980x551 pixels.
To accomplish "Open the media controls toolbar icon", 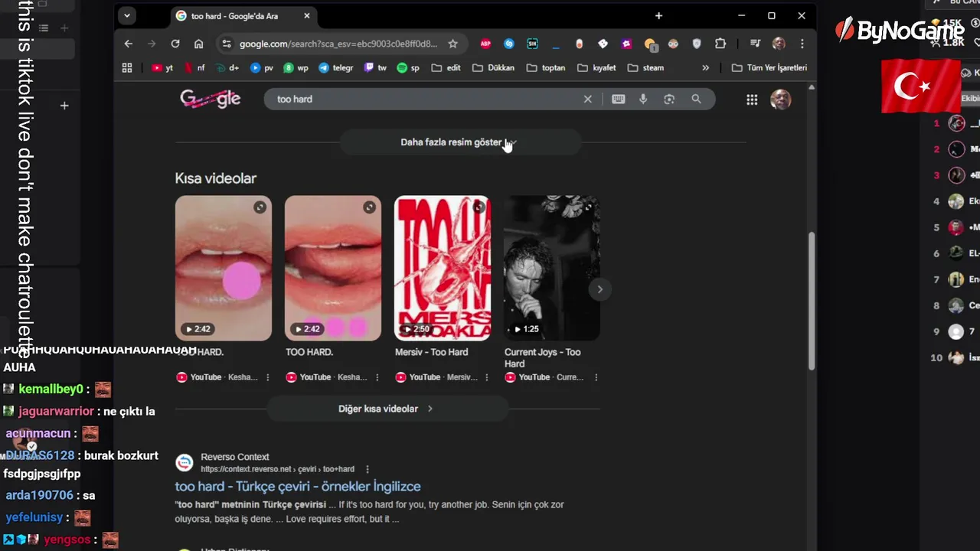I will (756, 44).
